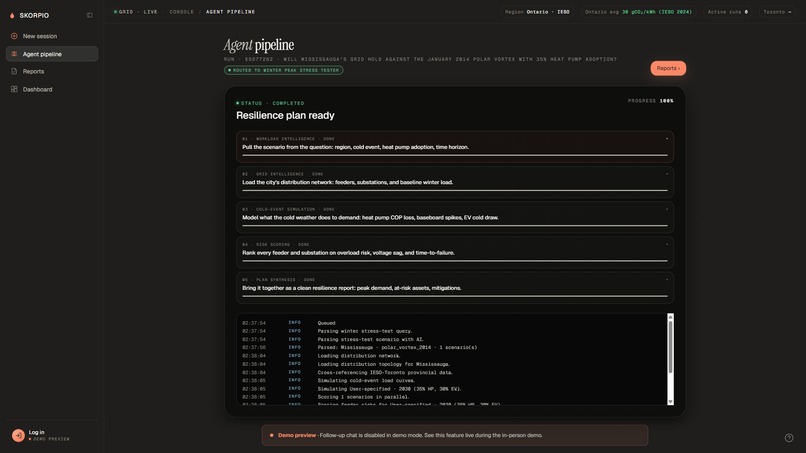Click log line 'Loading distribution network.'

[359, 356]
